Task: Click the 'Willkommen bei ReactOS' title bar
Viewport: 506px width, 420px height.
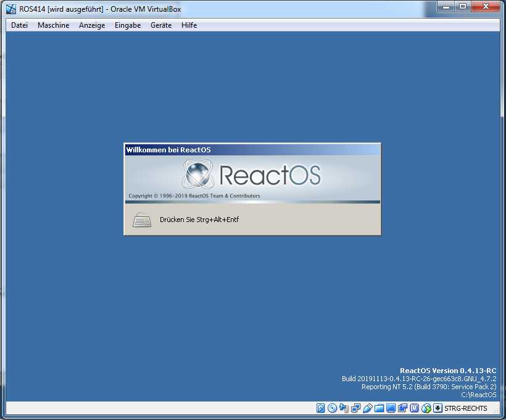Action: pos(252,150)
